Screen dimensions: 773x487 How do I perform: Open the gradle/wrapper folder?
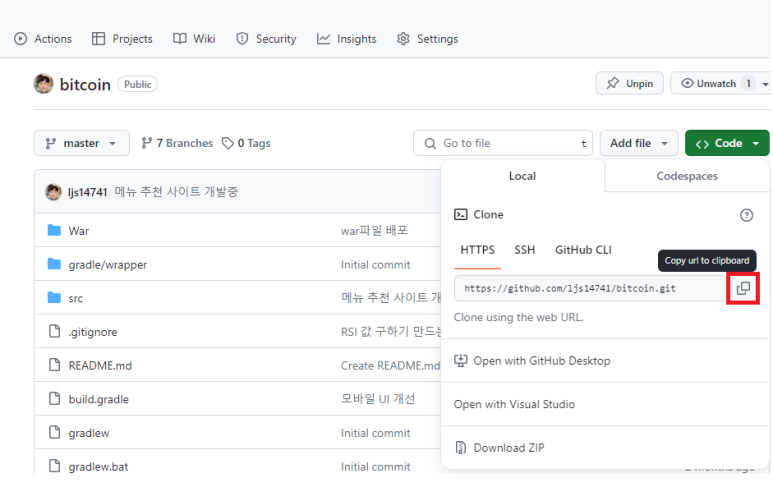pyautogui.click(x=107, y=265)
